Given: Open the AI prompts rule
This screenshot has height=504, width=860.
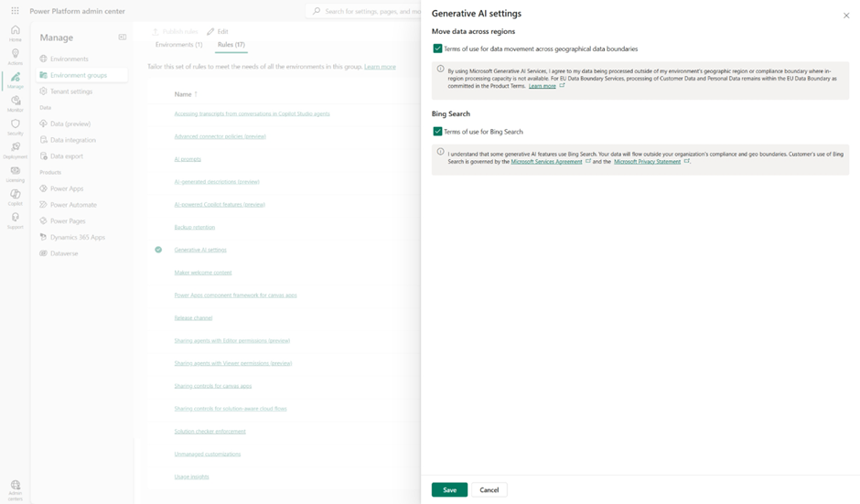Looking at the screenshot, I should click(x=188, y=159).
